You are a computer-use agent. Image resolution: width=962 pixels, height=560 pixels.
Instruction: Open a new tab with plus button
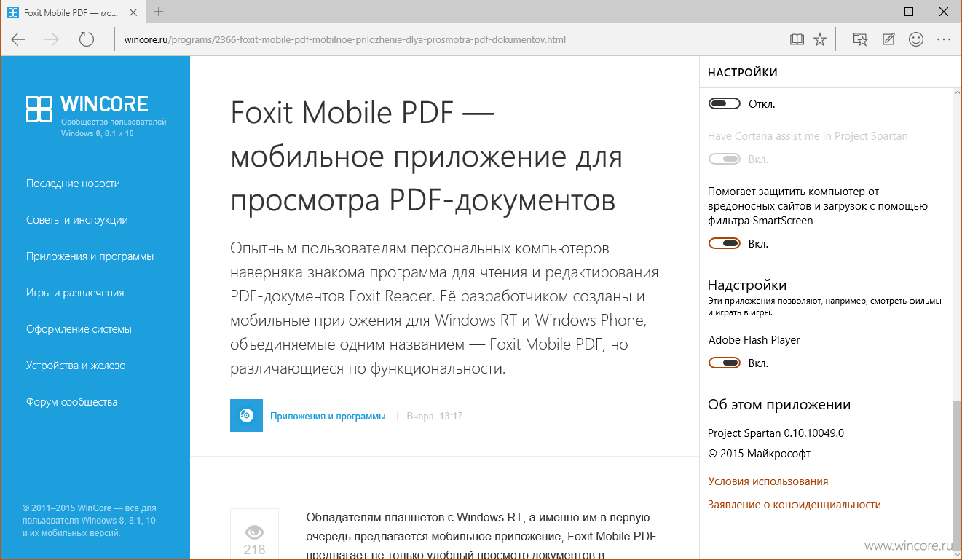[x=159, y=12]
